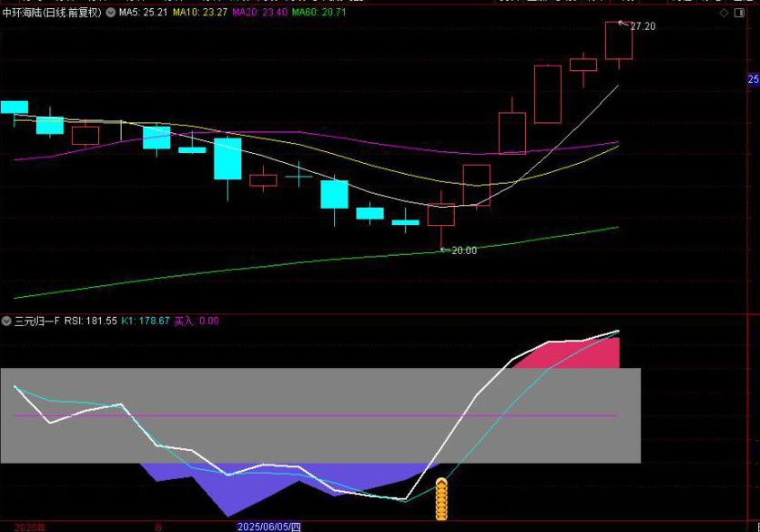Click the diamond icon at chart top-right

click(725, 14)
